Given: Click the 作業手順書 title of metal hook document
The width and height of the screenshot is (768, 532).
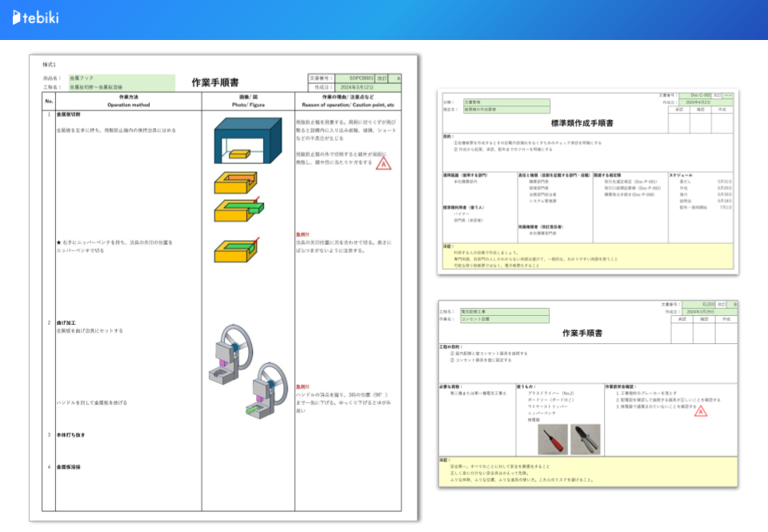Looking at the screenshot, I should pos(215,82).
